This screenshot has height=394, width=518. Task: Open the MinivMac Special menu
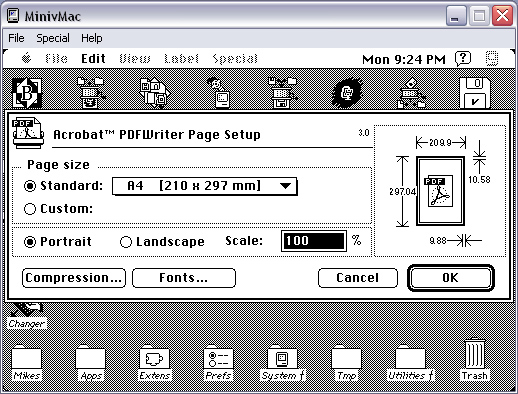(53, 38)
